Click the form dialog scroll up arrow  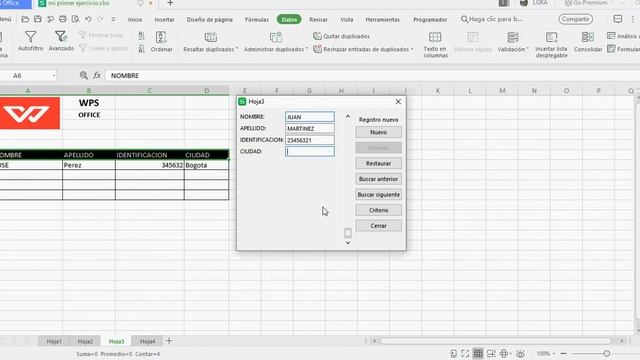[348, 117]
